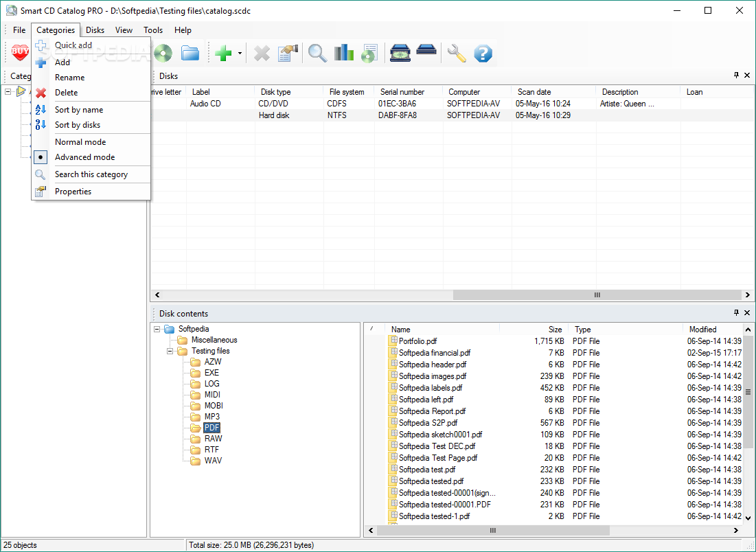Sort files by Size column
This screenshot has width=756, height=552.
[x=534, y=330]
